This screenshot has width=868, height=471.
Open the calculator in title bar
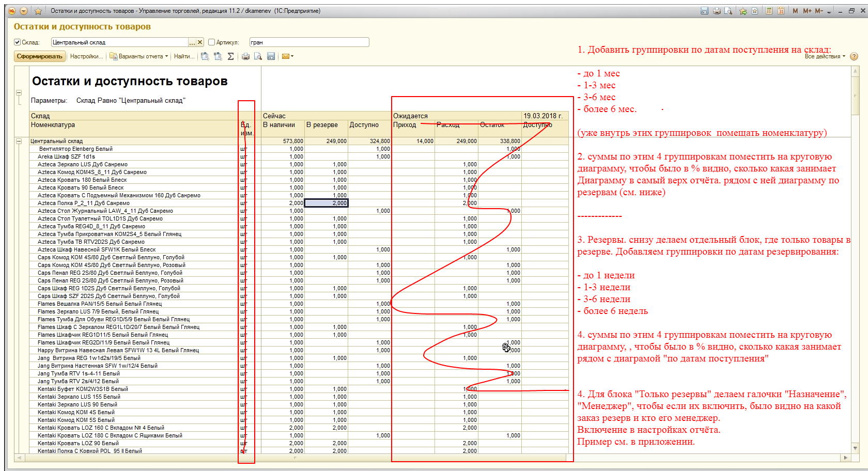769,11
